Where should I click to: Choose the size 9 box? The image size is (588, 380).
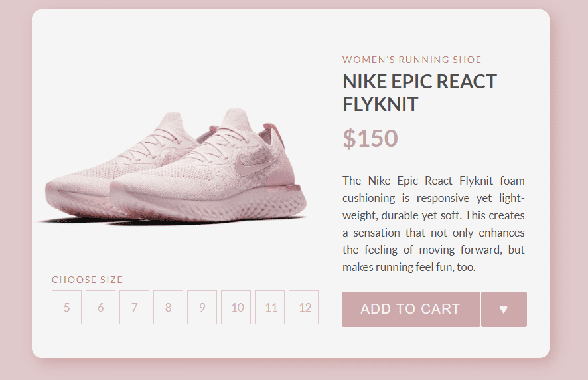(x=202, y=308)
